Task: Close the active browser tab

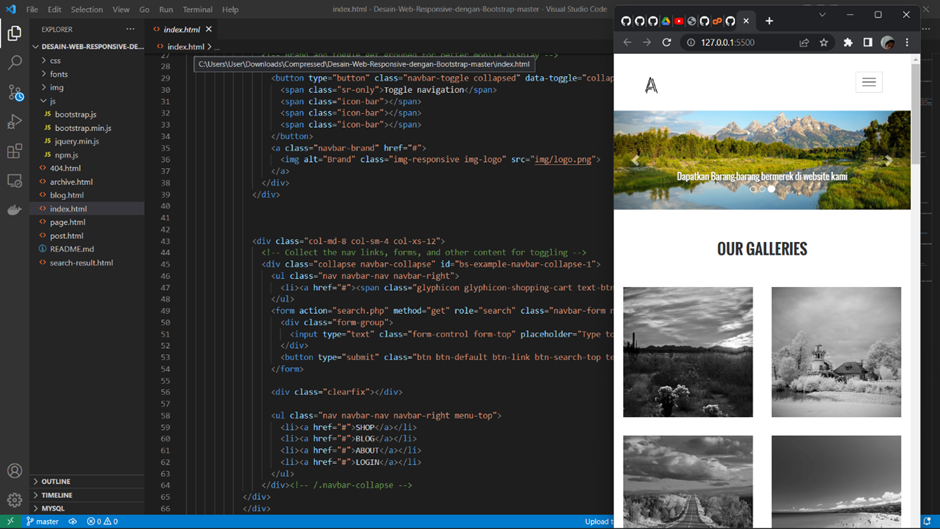Action: 746,21
